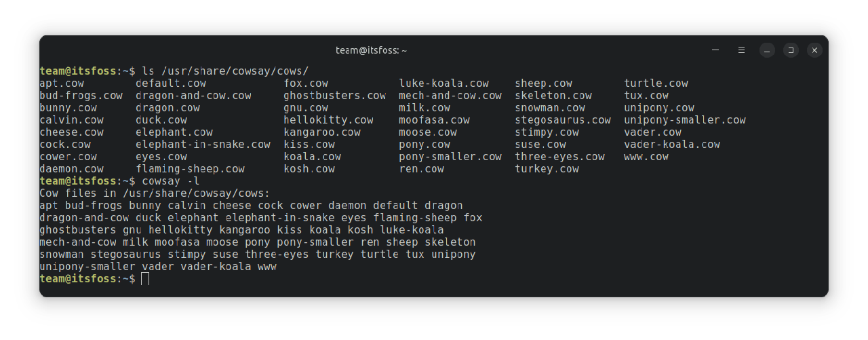Click the team@itsfoss window title
The width and height of the screenshot is (868, 340).
coord(371,50)
